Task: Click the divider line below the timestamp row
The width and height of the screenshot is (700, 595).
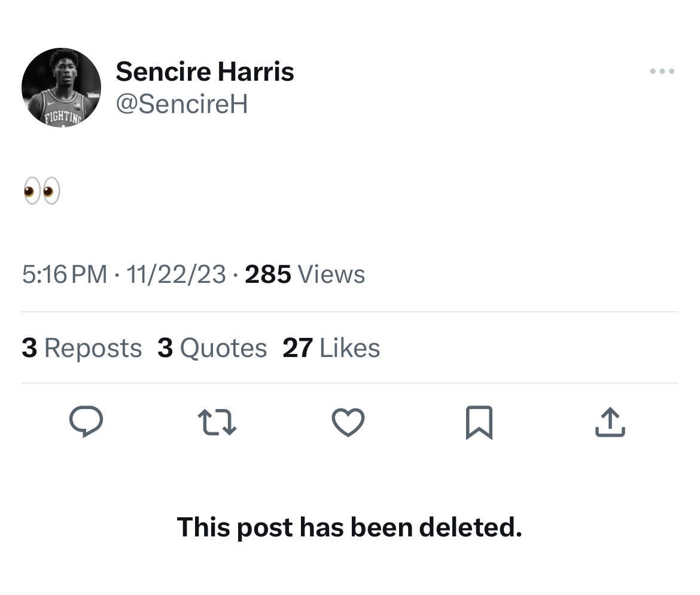Action: tap(349, 312)
